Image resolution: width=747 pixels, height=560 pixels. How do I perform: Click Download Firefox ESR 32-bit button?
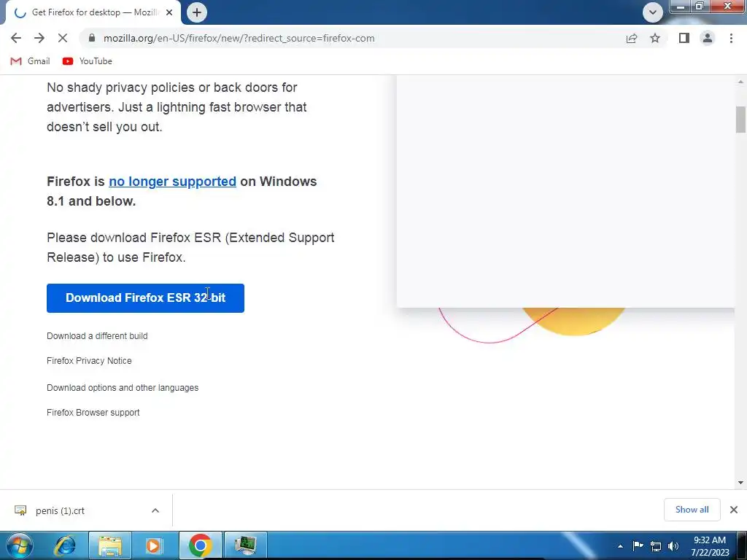point(145,298)
